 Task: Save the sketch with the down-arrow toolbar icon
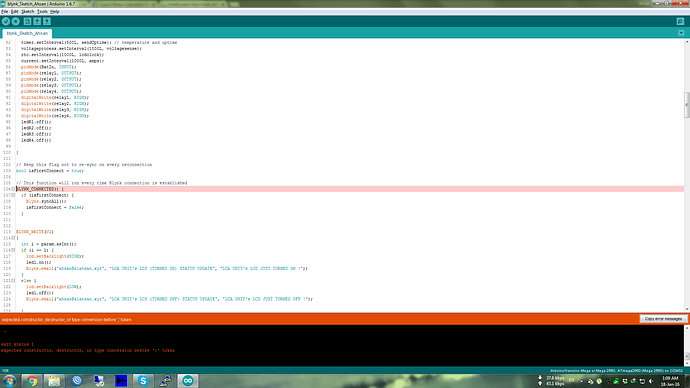tap(47, 21)
